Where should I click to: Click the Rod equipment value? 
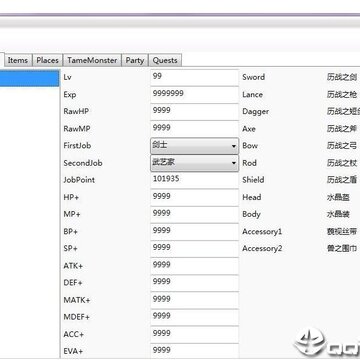pyautogui.click(x=342, y=163)
